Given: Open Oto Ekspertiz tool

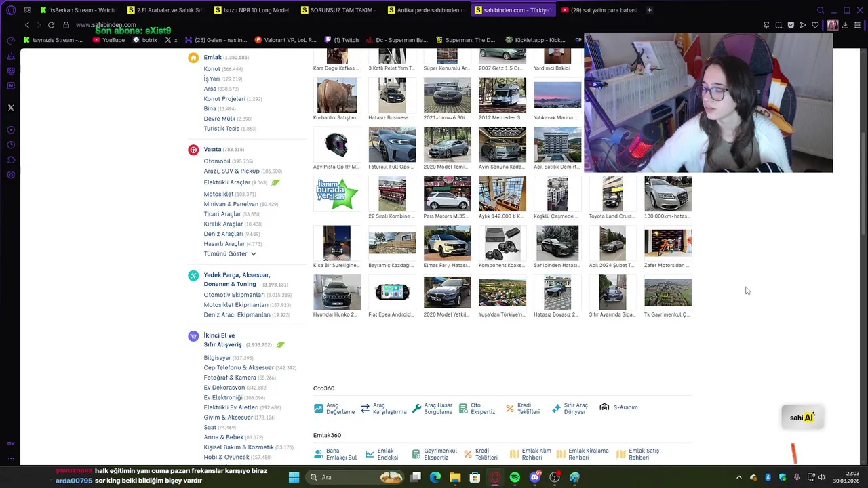Looking at the screenshot, I should [x=477, y=409].
